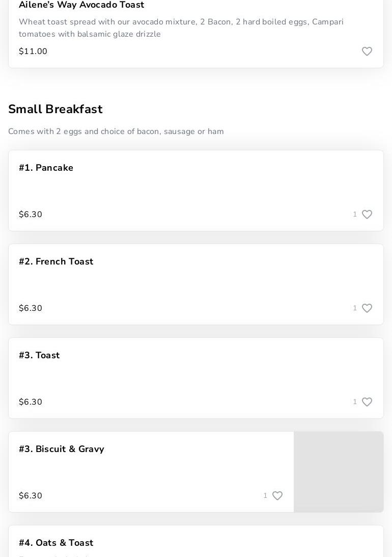392x557 pixels.
Task: Select #4. Oats & Toast item
Action: 56,543
